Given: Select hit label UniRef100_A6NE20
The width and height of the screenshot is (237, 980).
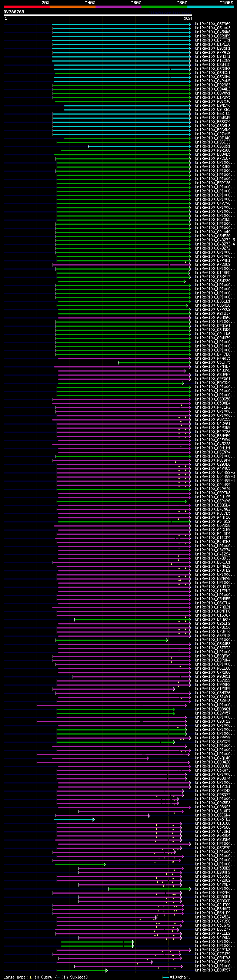Looking at the screenshot, I should [213, 236].
